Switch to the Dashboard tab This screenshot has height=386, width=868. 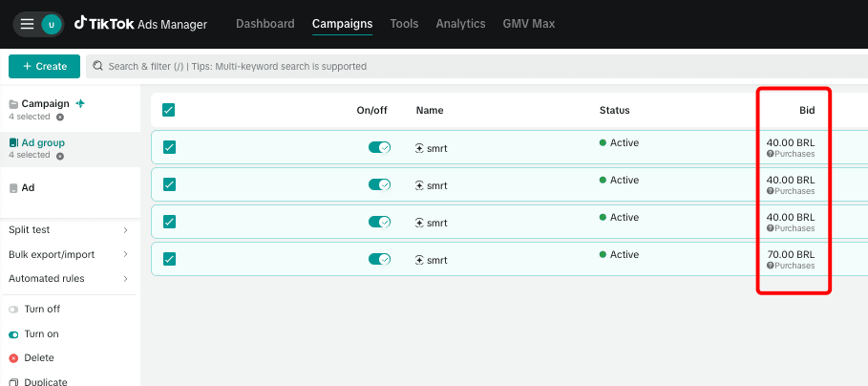(x=265, y=24)
